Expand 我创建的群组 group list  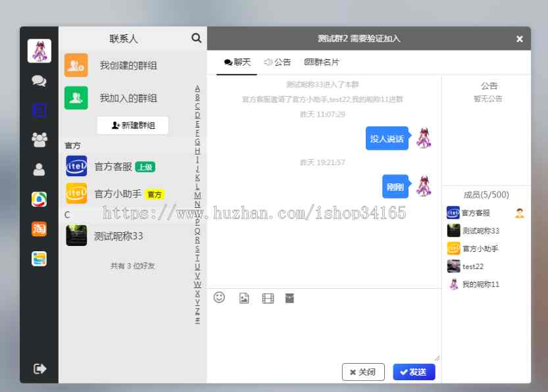coord(128,65)
